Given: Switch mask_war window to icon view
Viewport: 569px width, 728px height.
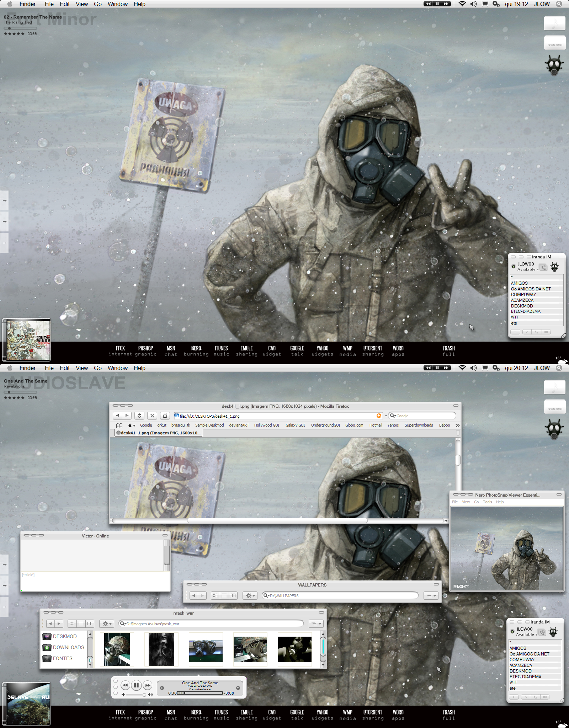Looking at the screenshot, I should click(x=72, y=623).
